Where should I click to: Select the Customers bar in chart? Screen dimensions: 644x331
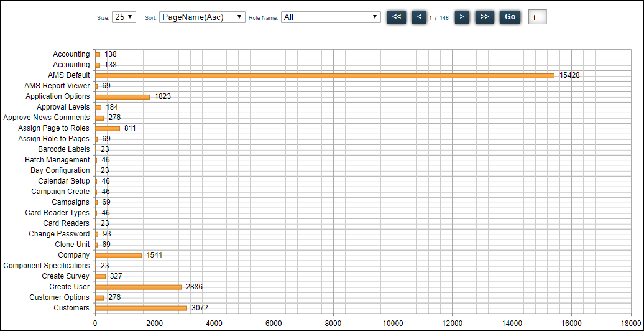(x=140, y=308)
